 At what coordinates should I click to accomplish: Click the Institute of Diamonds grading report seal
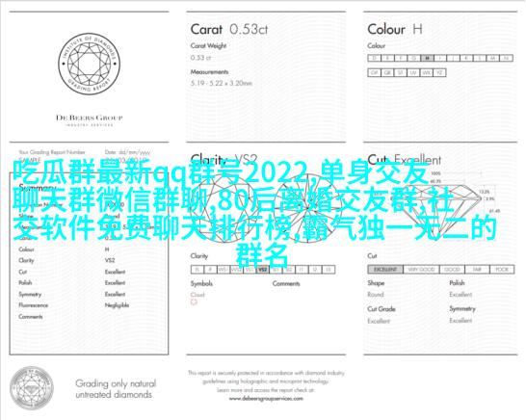click(90, 64)
